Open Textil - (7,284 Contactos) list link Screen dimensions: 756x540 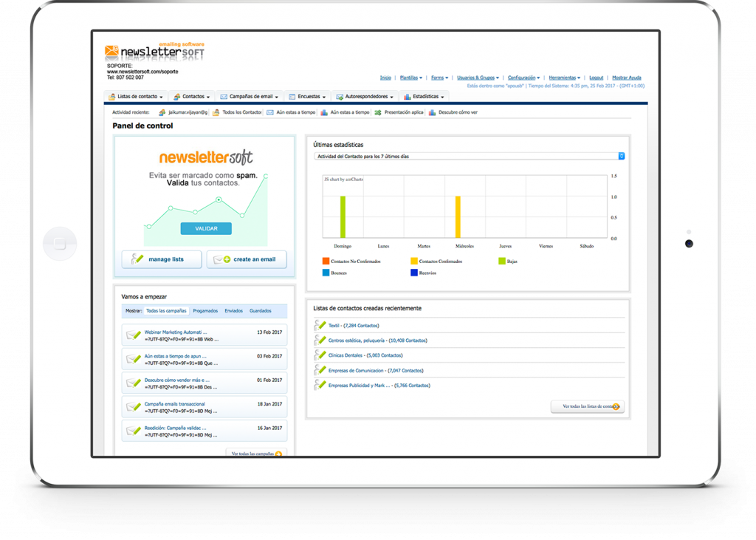coord(354,326)
